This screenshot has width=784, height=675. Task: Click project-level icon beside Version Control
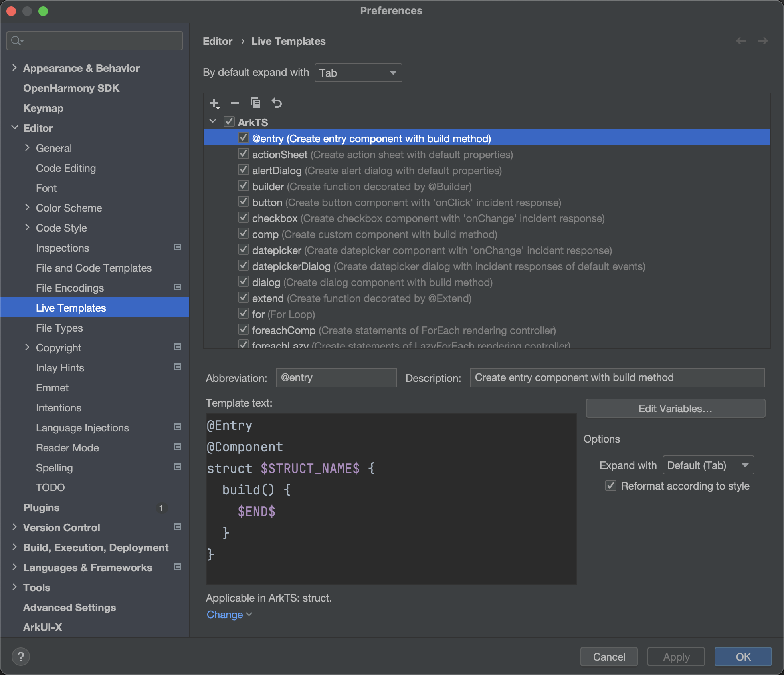[178, 527]
